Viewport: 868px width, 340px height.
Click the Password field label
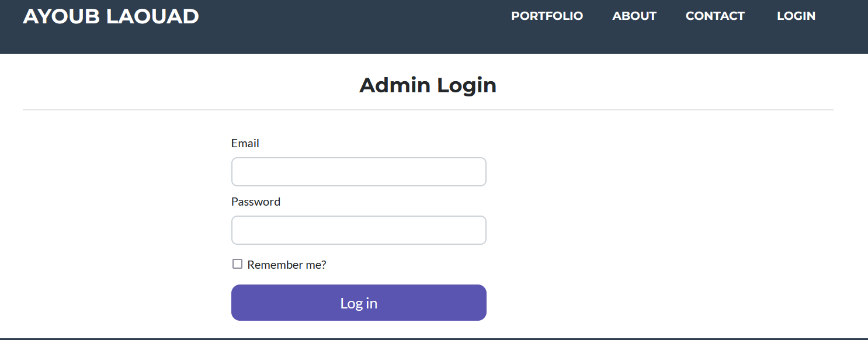pyautogui.click(x=255, y=202)
